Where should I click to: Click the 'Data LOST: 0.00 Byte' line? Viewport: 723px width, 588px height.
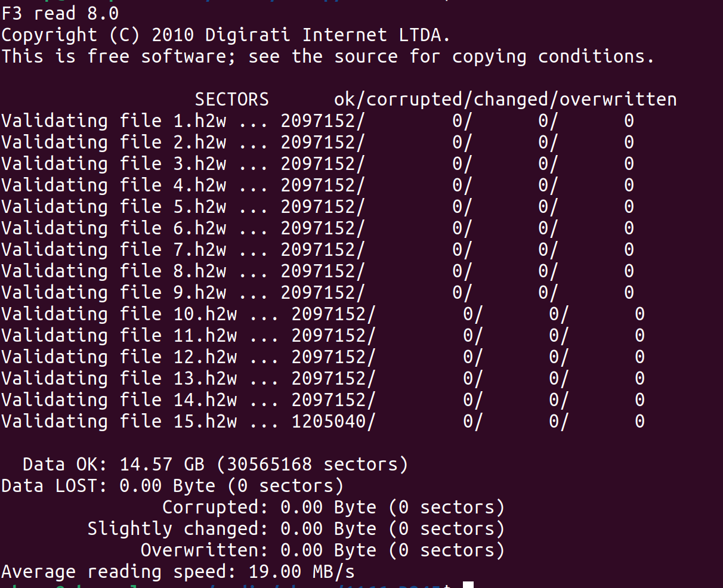(173, 486)
